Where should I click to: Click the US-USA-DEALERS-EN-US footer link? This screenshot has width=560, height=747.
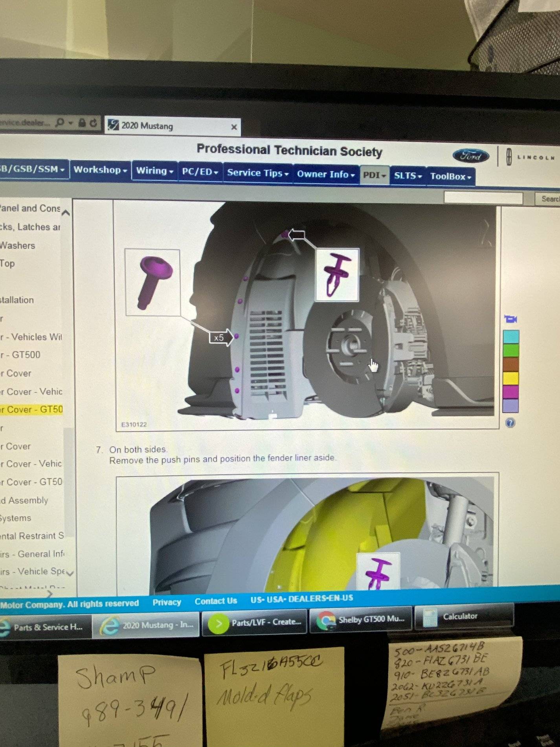pos(302,599)
